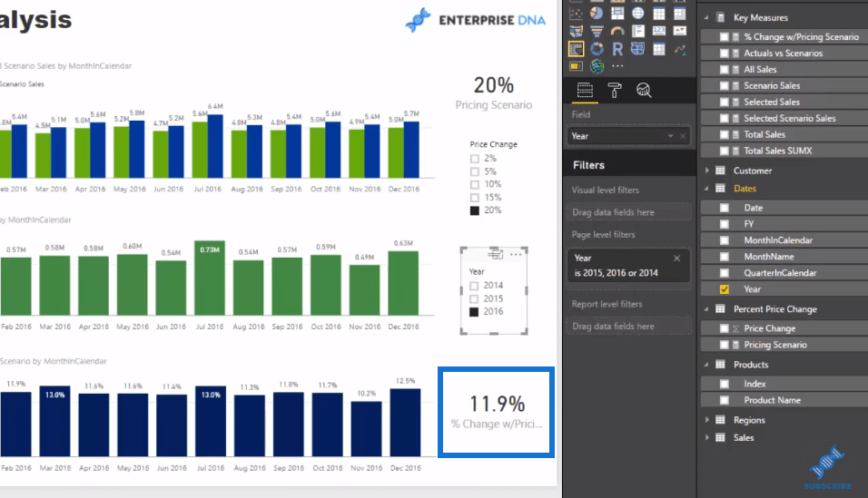Open the Analytics magnifier tab
Viewport: 868px width, 498px height.
[643, 90]
